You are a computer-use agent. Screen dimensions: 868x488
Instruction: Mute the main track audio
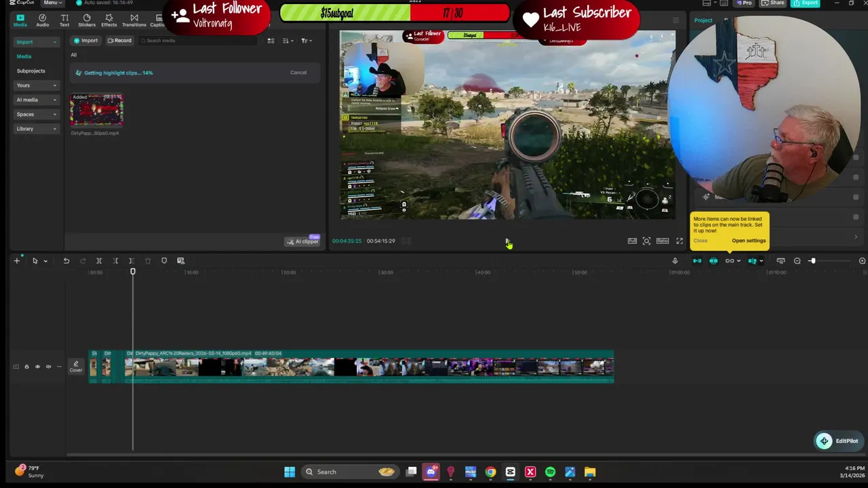pyautogui.click(x=48, y=367)
